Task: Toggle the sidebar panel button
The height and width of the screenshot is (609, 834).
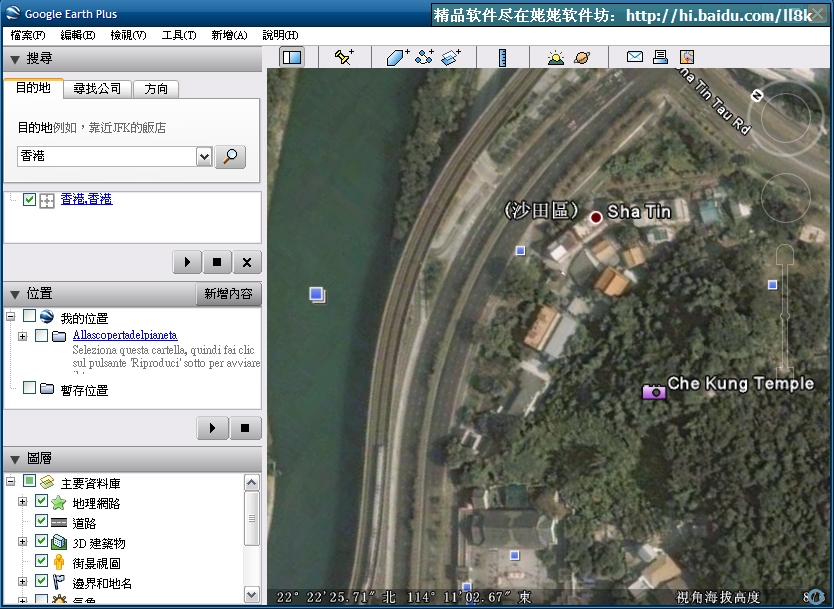Action: click(292, 57)
